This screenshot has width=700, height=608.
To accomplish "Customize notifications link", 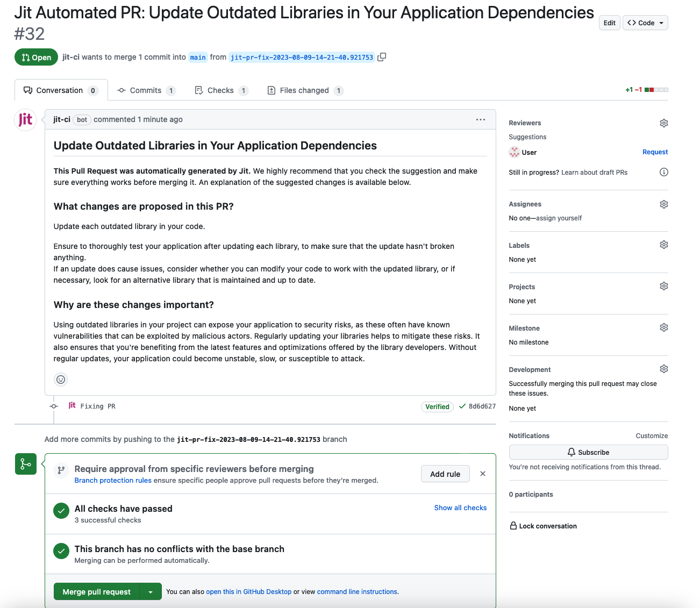I will (652, 436).
